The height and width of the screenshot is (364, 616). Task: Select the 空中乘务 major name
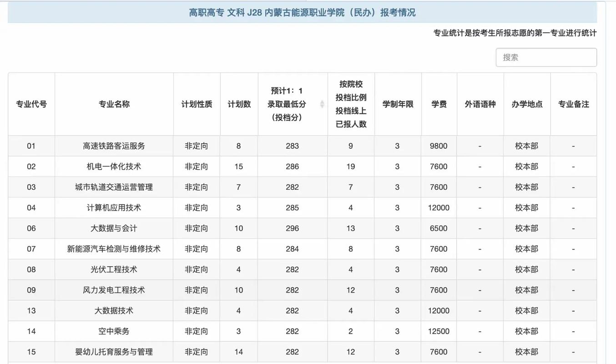(x=114, y=331)
